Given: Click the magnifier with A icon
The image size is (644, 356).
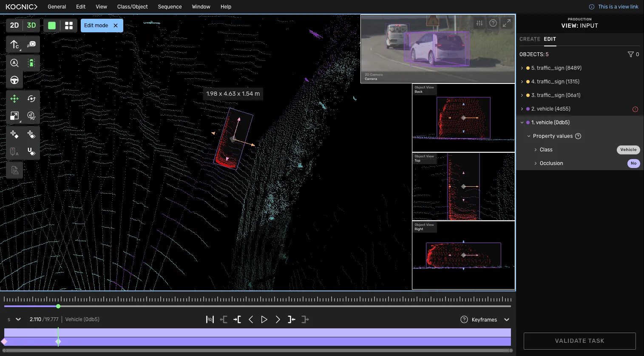Looking at the screenshot, I should pos(14,63).
